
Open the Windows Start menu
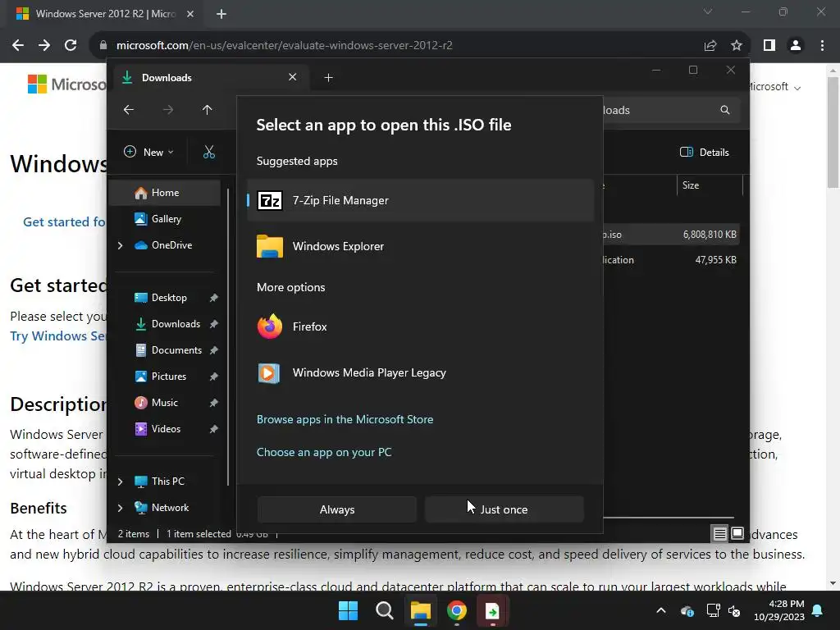[x=348, y=610]
